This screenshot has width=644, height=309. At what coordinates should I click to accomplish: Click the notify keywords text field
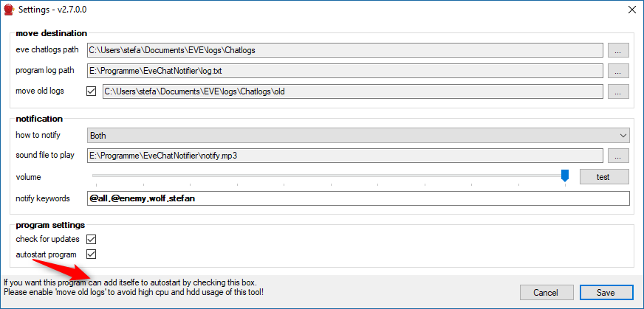click(357, 198)
